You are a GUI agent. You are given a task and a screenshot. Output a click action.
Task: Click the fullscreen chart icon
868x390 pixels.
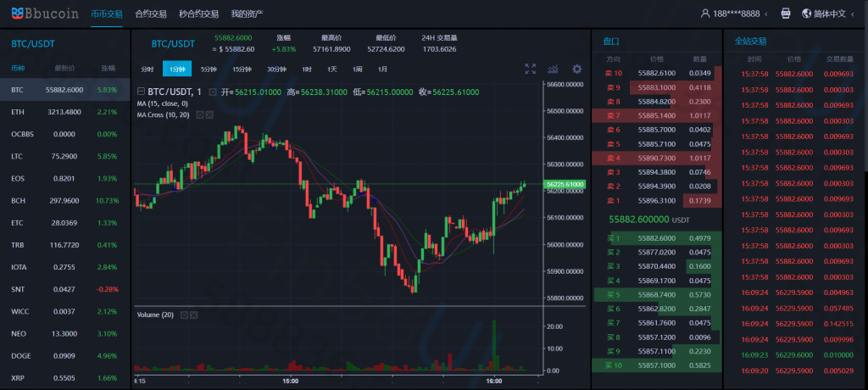click(531, 69)
